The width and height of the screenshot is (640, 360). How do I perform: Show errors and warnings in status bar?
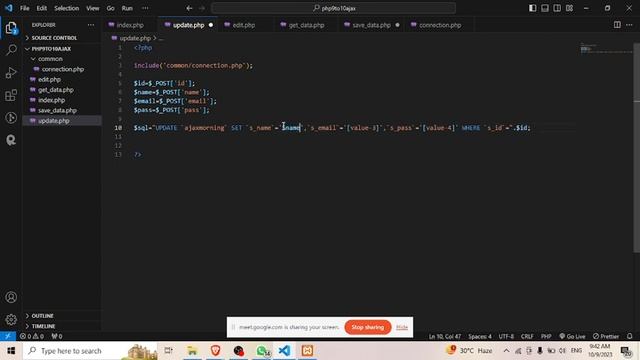click(x=32, y=336)
